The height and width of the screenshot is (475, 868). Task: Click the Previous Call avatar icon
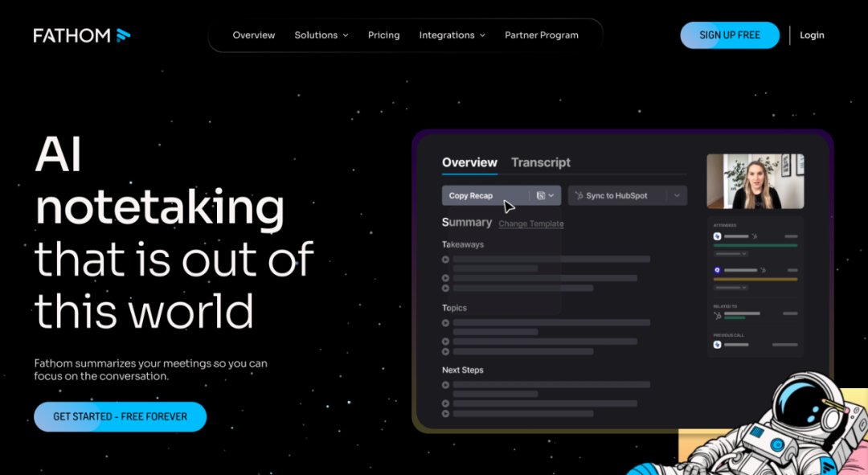(x=718, y=344)
